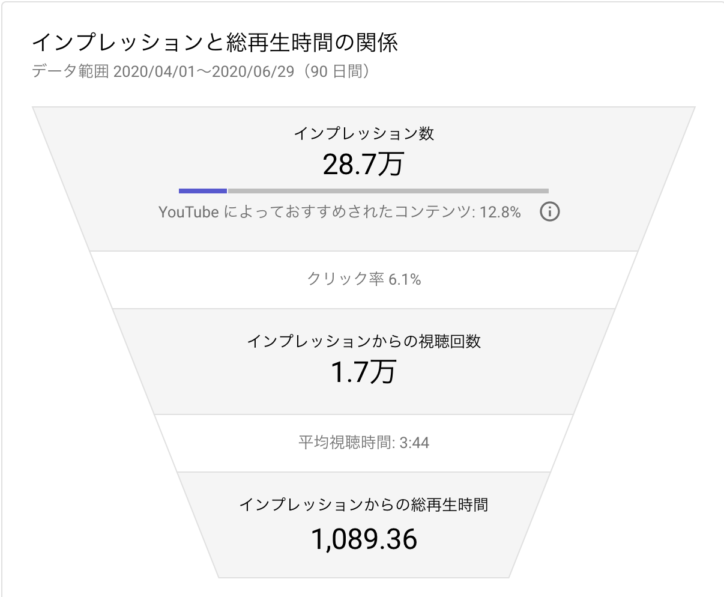Click the blue portion of the progress bar

click(x=203, y=191)
